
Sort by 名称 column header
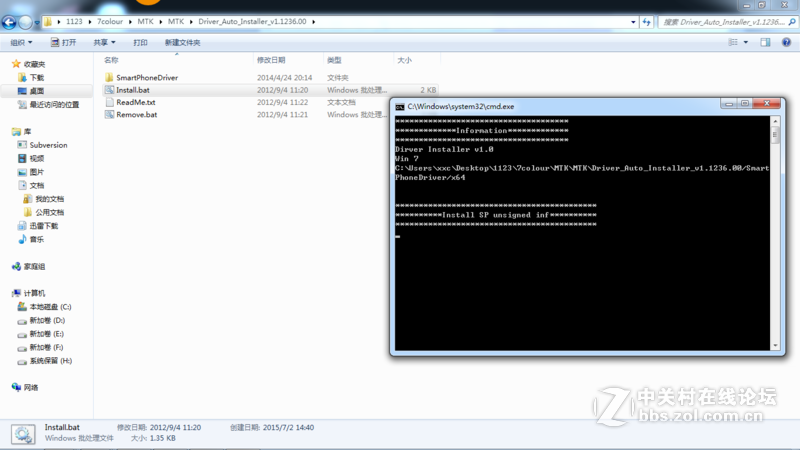111,60
